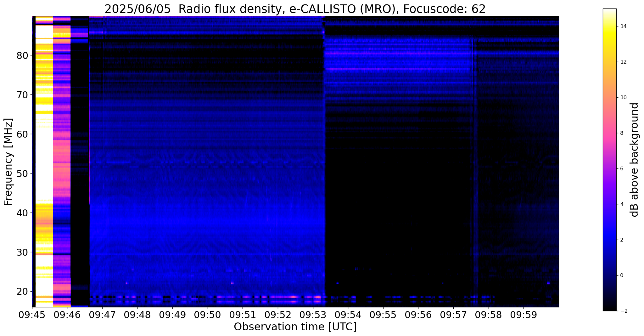This screenshot has width=644, height=336.
Task: Click the 09:49 time tick label
Action: 172,314
